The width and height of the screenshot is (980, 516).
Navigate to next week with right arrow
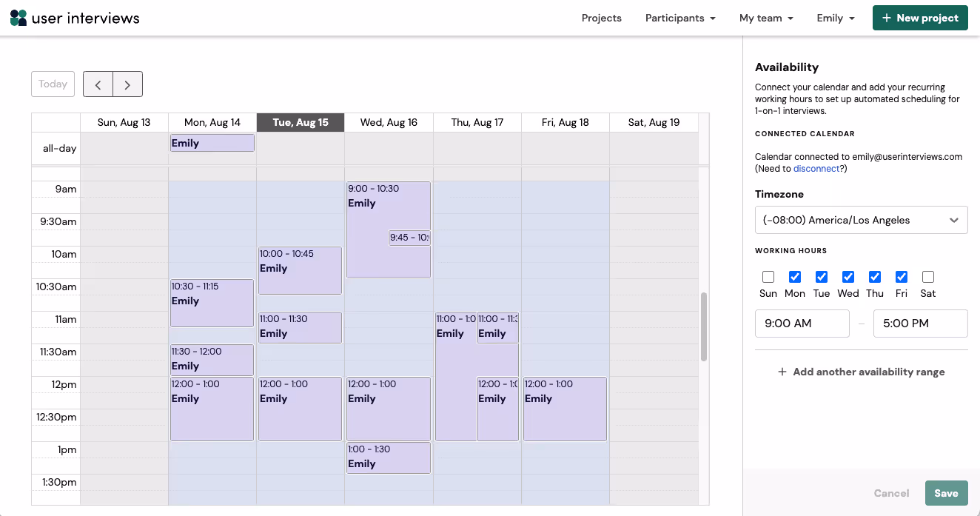tap(127, 84)
